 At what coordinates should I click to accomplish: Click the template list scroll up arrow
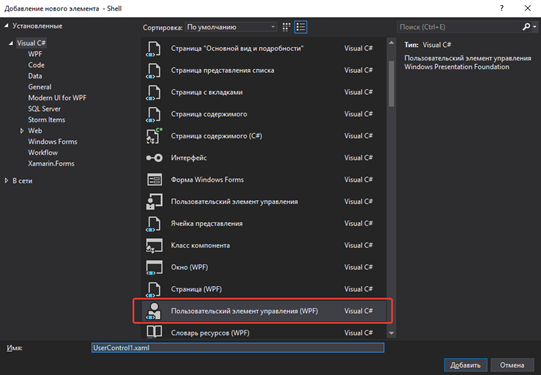point(391,43)
